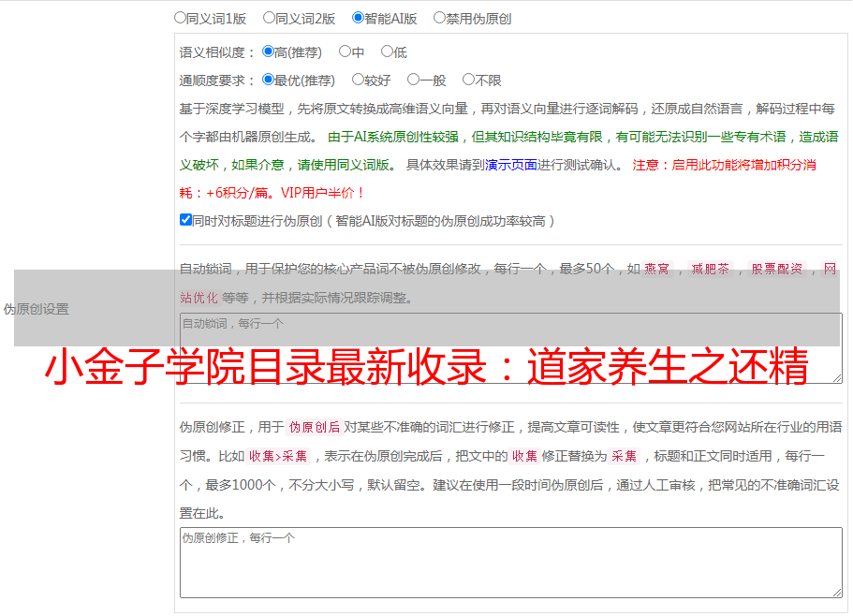Click the 减肥茶 example keyword tag
853x616 pixels.
pyautogui.click(x=710, y=269)
